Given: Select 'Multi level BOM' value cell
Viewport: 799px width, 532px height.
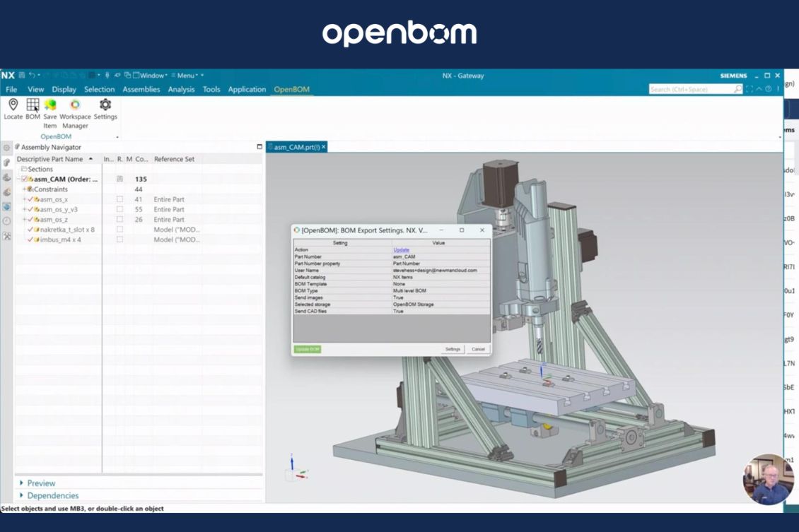Looking at the screenshot, I should pyautogui.click(x=441, y=290).
